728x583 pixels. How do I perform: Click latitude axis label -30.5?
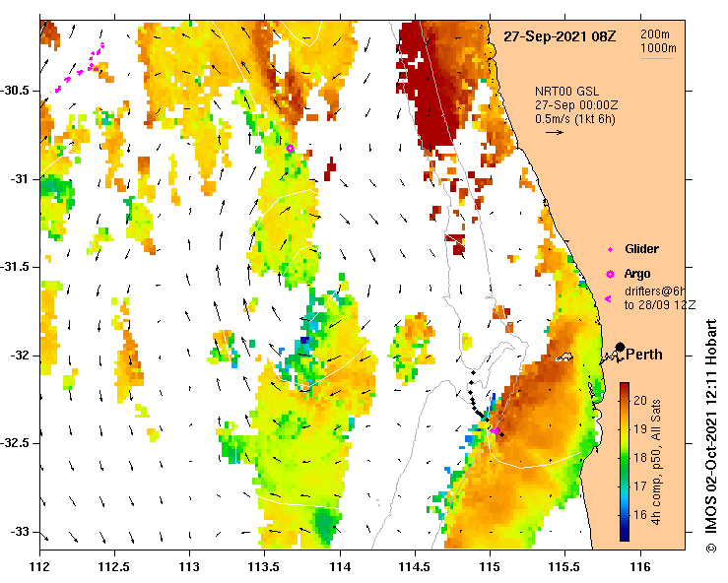tap(16, 91)
